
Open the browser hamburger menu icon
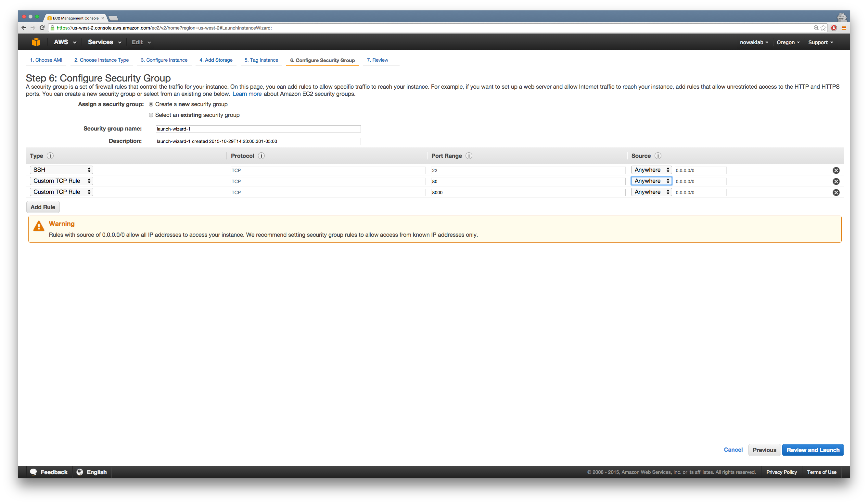point(844,28)
